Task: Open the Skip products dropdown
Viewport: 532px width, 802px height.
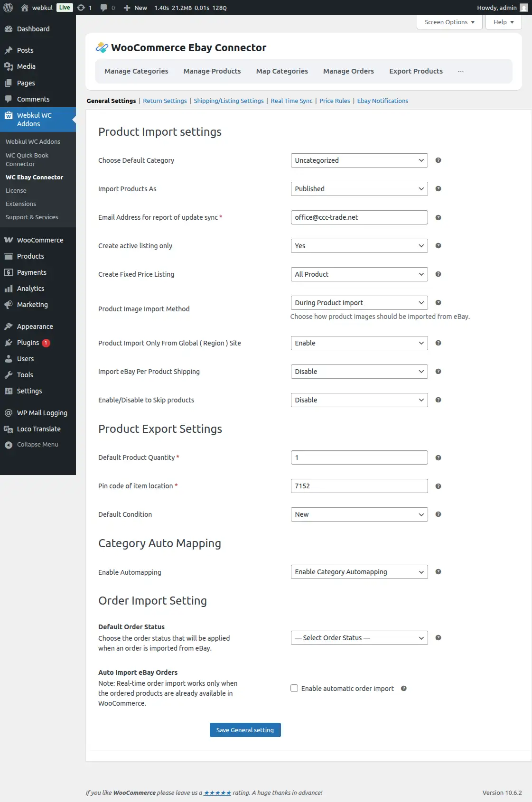Action: [x=359, y=400]
